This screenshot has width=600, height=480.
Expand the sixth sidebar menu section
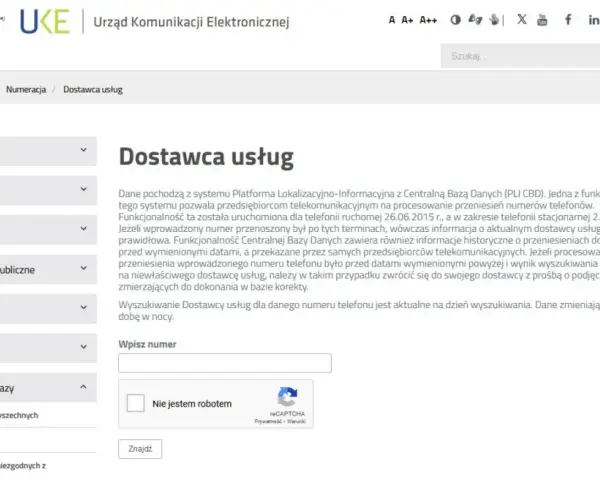click(48, 348)
